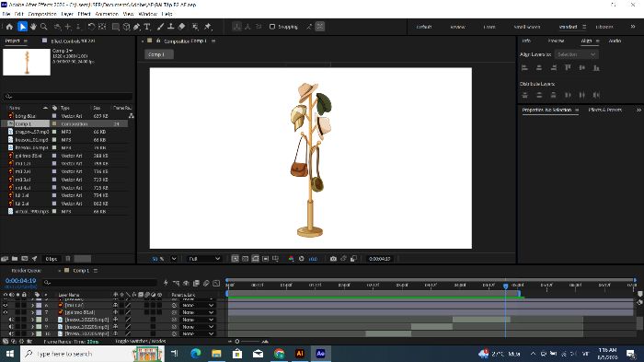Click the Default workspace button
The image size is (644, 362).
coord(424,27)
